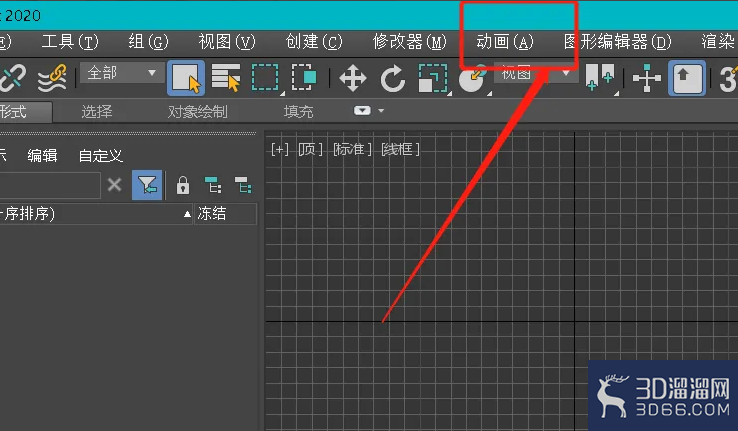
Task: Clear the Scene Explorer search with X
Action: point(114,184)
